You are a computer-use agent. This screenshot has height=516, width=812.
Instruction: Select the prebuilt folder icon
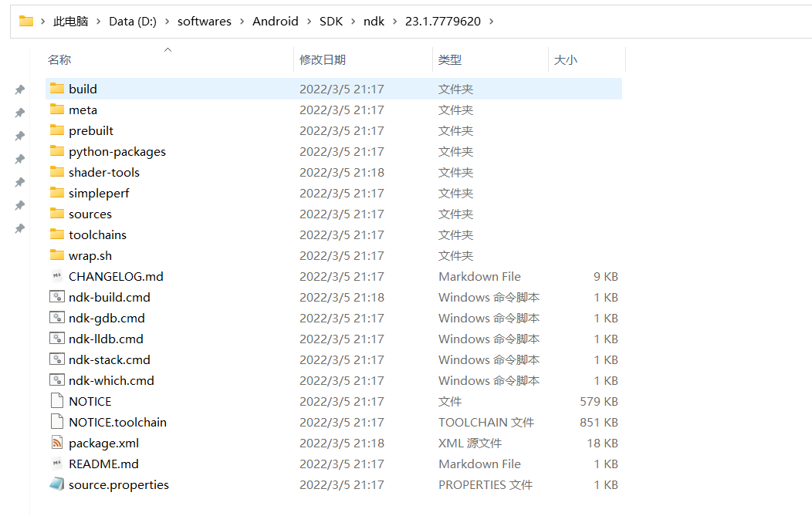[57, 130]
